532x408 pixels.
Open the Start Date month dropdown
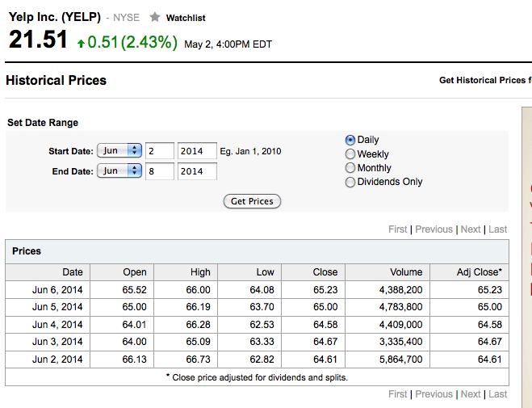pos(119,150)
